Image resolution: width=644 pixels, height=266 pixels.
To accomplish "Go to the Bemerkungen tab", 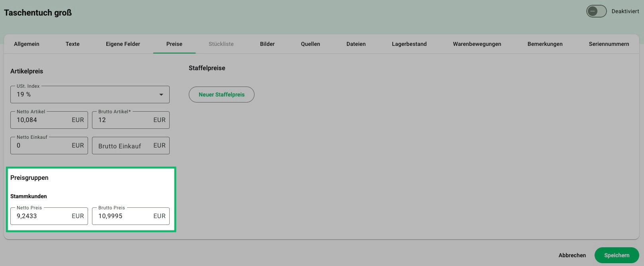I will [545, 44].
